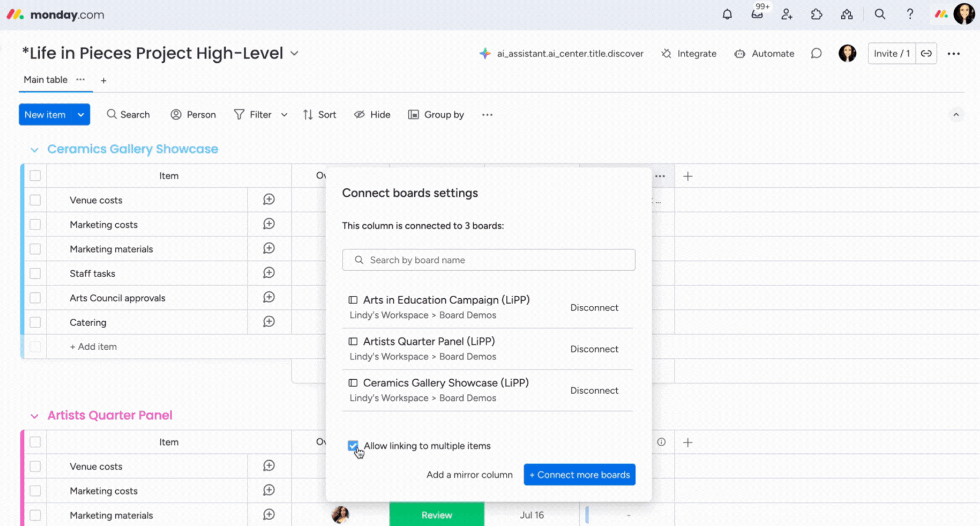Click + Add item in Ceramics group
The image size is (980, 526).
[x=93, y=346]
